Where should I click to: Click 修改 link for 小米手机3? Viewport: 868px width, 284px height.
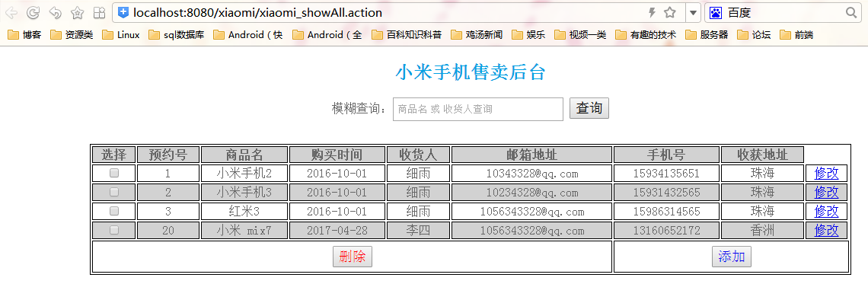[826, 192]
